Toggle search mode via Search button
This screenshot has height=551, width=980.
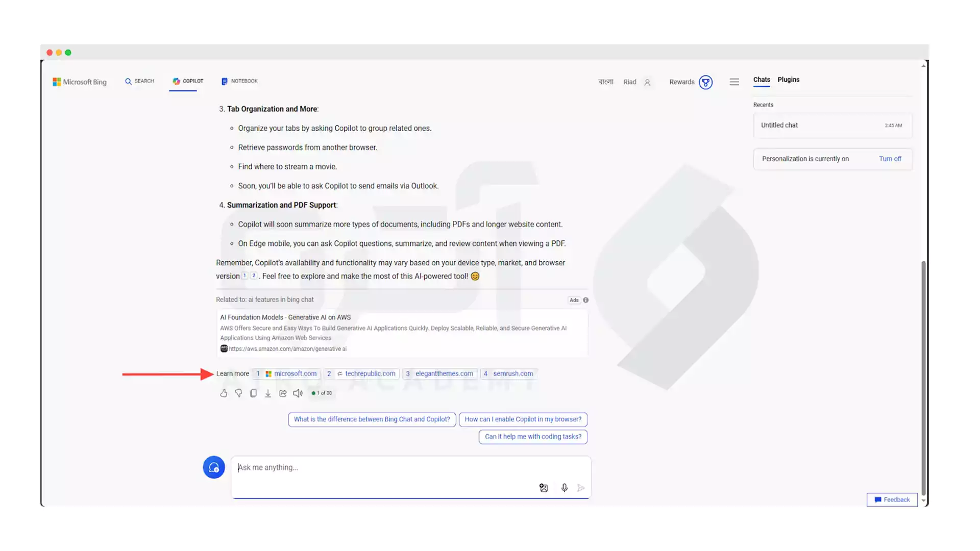[x=139, y=81]
